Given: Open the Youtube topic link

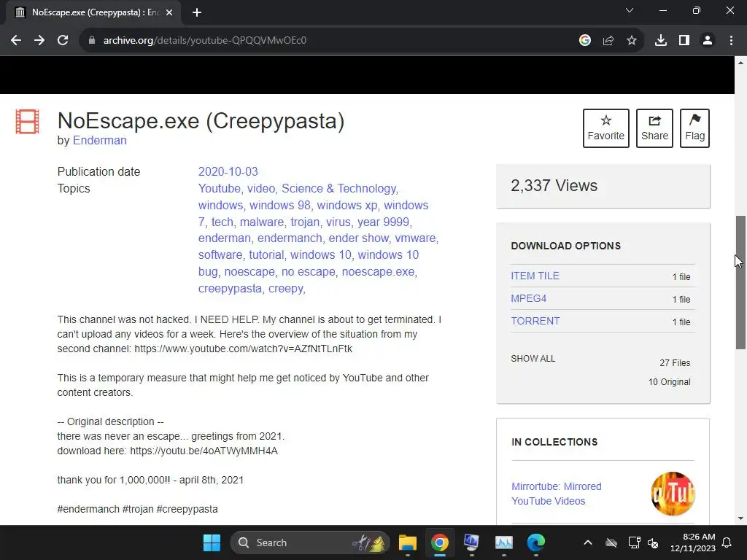Looking at the screenshot, I should 219,189.
